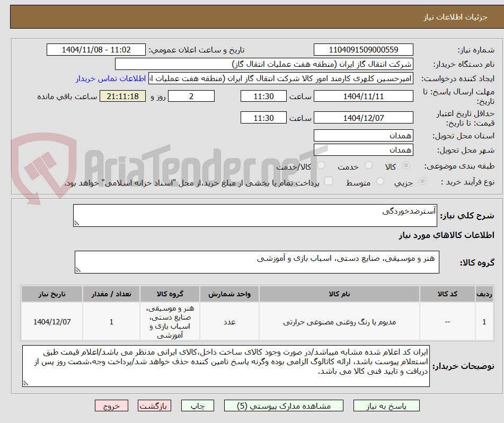
Task: Click the نوع فرآیند خرید label
Action: (467, 182)
